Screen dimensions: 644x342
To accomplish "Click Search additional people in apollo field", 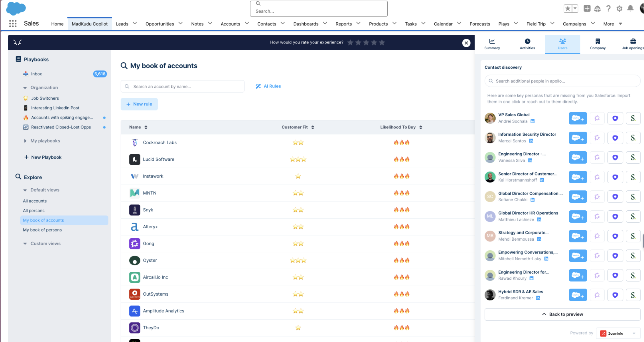I will pyautogui.click(x=562, y=81).
